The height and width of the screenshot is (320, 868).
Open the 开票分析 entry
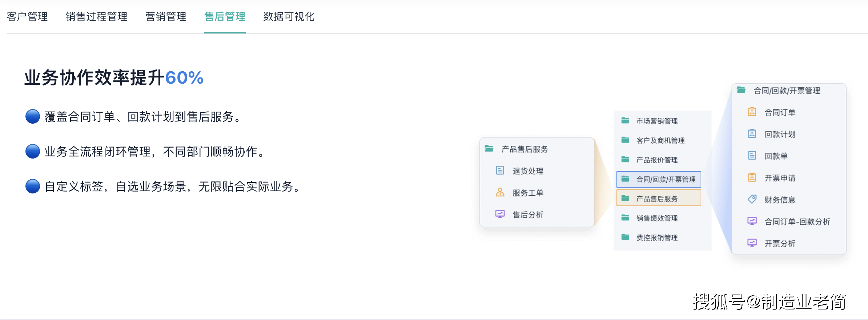point(780,243)
